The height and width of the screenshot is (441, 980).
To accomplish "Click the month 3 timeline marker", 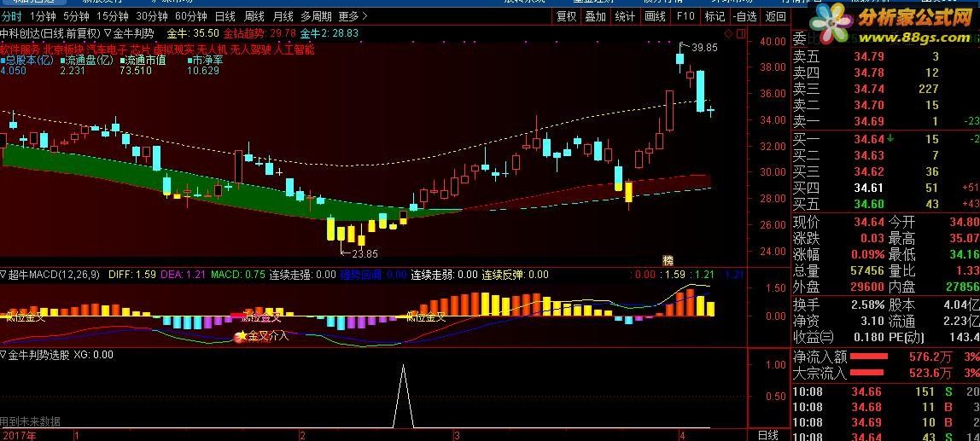I will pos(456,435).
